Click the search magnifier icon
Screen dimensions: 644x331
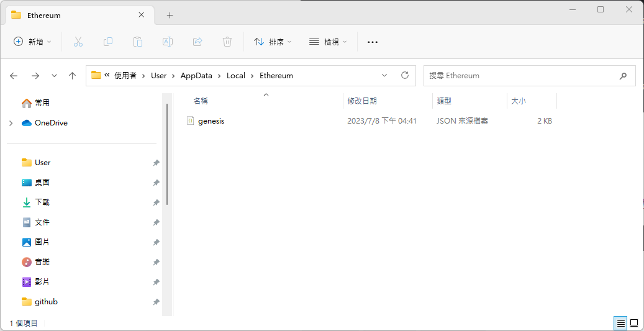(x=623, y=76)
